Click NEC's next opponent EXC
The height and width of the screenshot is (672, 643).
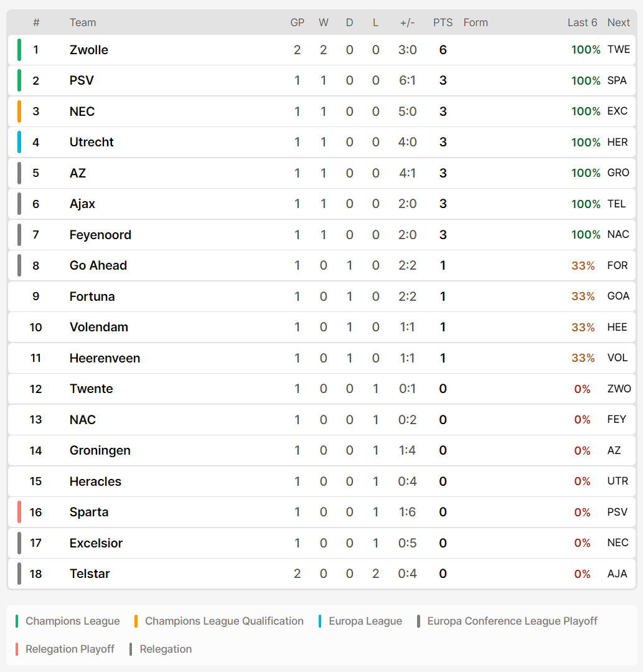tap(617, 111)
